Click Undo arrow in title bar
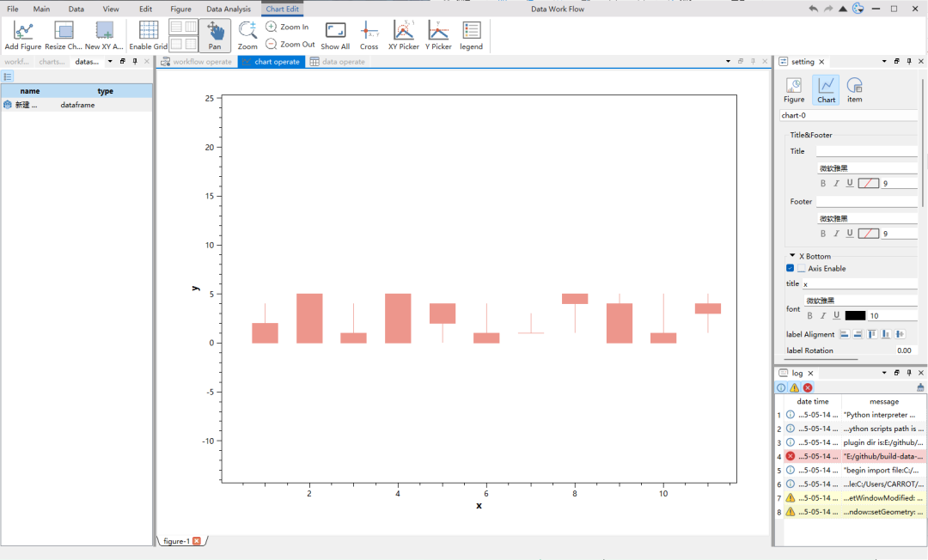This screenshot has width=928, height=560. click(813, 9)
